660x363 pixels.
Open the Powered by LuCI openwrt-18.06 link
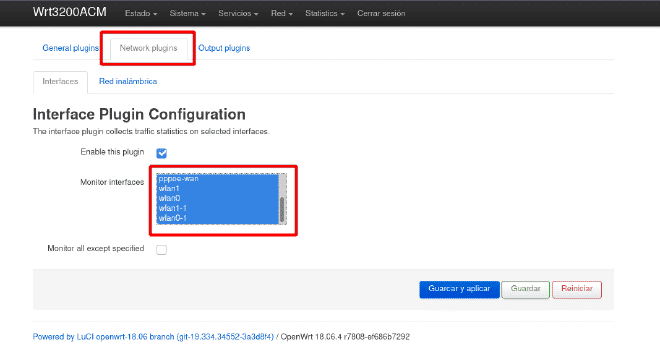click(x=153, y=337)
